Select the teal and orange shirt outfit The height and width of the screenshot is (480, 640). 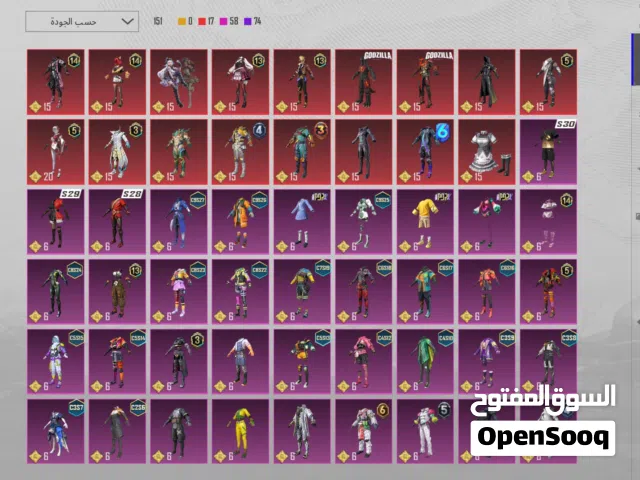pyautogui.click(x=425, y=291)
